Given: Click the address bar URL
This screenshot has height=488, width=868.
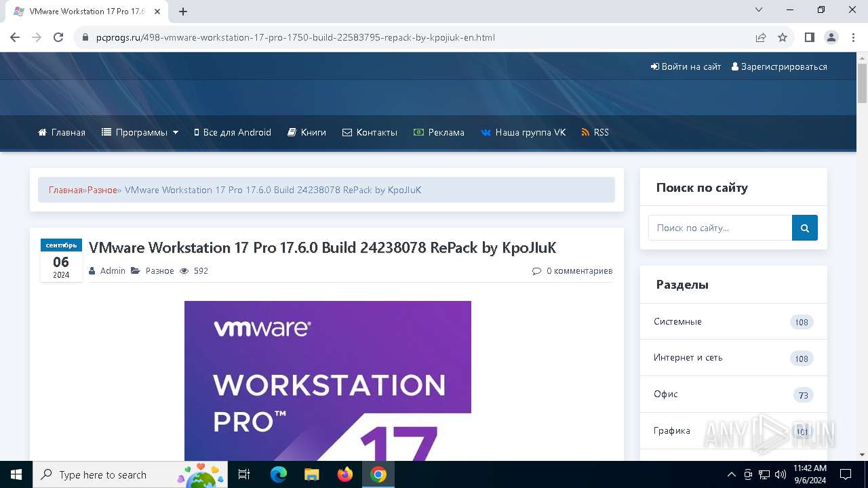Looking at the screenshot, I should 295,37.
